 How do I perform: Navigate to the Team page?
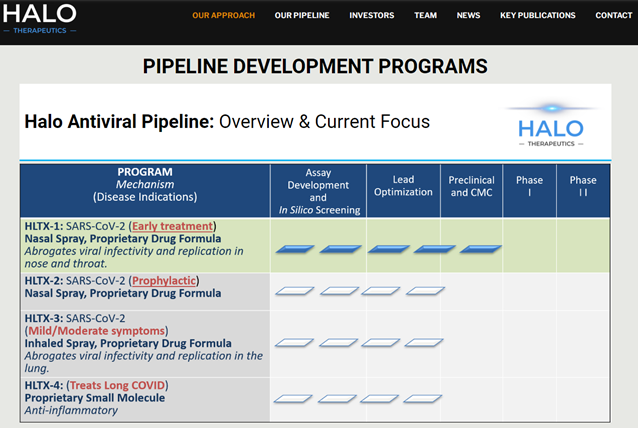pyautogui.click(x=426, y=16)
